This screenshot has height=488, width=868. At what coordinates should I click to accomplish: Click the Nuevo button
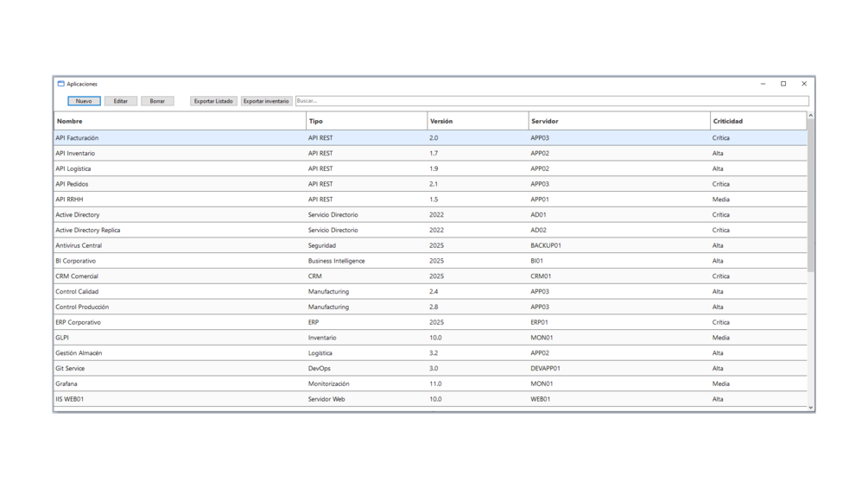coord(84,101)
